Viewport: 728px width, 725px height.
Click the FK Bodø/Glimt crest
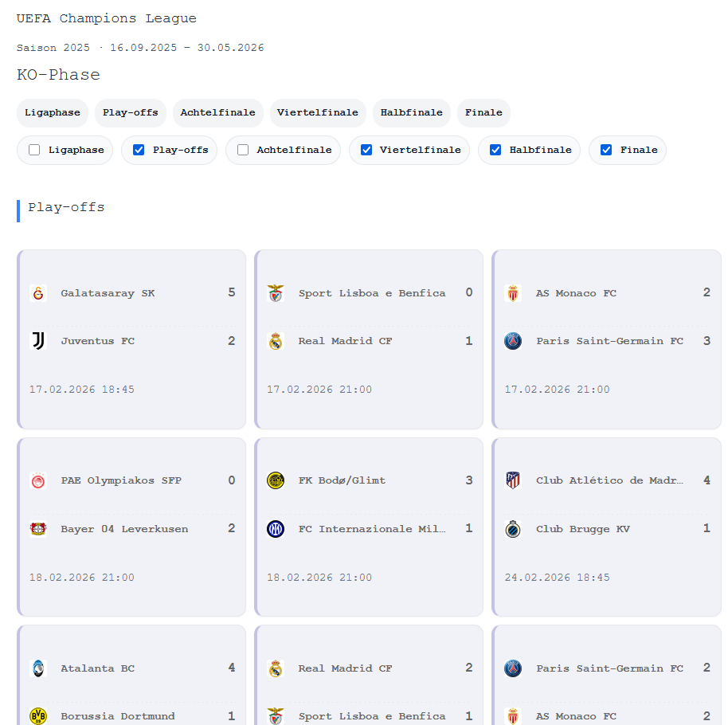point(276,480)
